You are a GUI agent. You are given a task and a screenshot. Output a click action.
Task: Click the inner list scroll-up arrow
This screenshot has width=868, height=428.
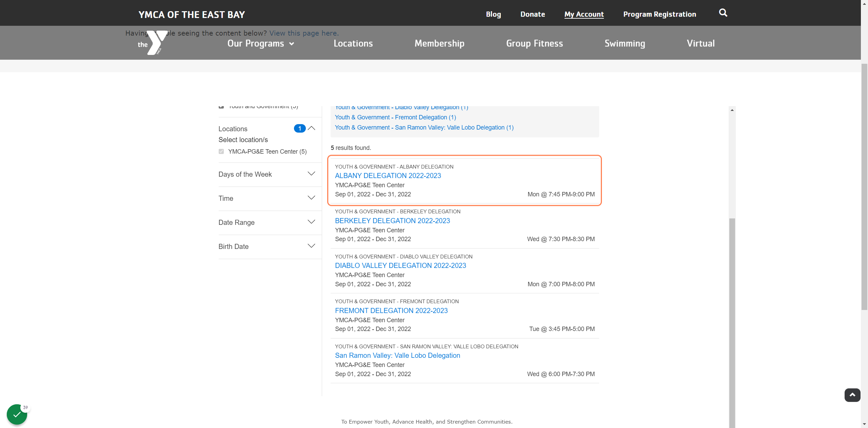[732, 110]
